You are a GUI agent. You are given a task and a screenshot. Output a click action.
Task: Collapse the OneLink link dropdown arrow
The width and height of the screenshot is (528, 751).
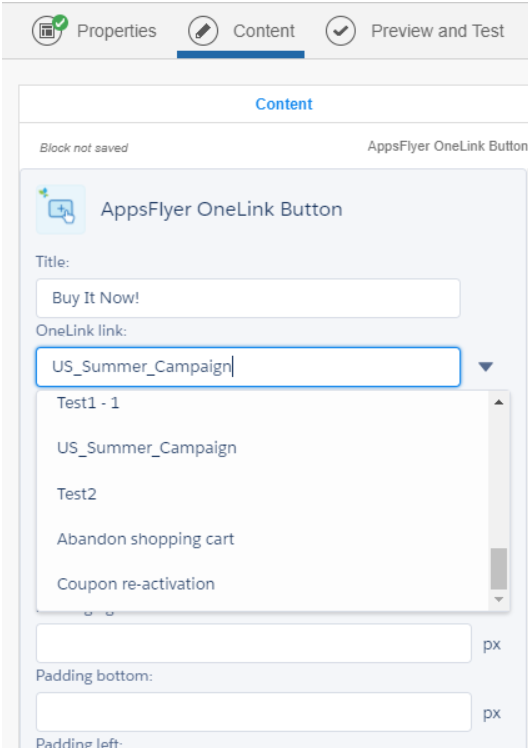click(485, 367)
